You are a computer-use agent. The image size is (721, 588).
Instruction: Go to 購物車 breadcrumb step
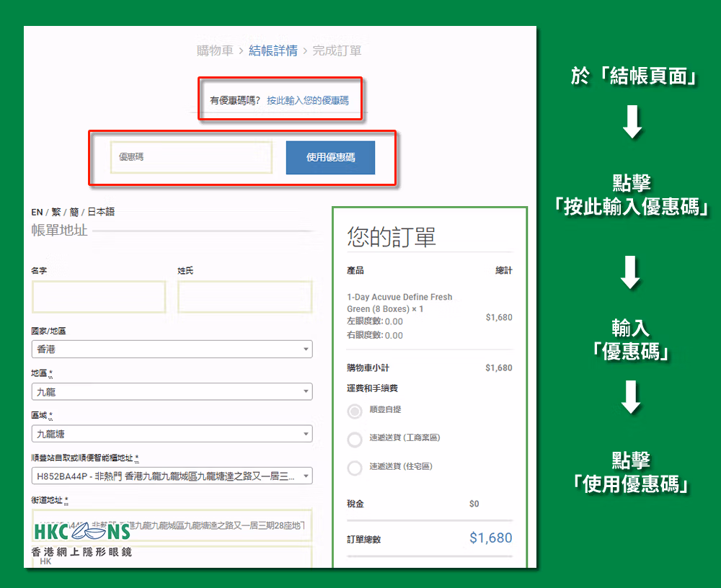215,50
